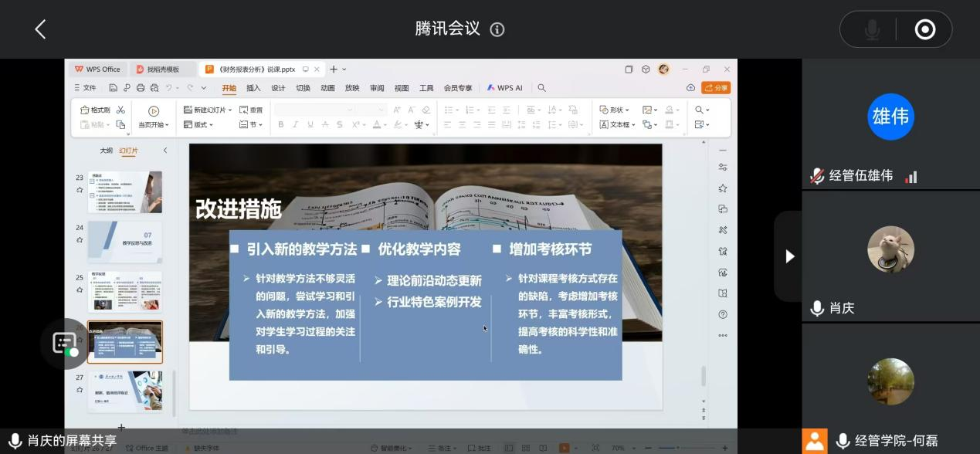This screenshot has width=980, height=454.
Task: Click the orange 分享 button
Action: (x=716, y=88)
